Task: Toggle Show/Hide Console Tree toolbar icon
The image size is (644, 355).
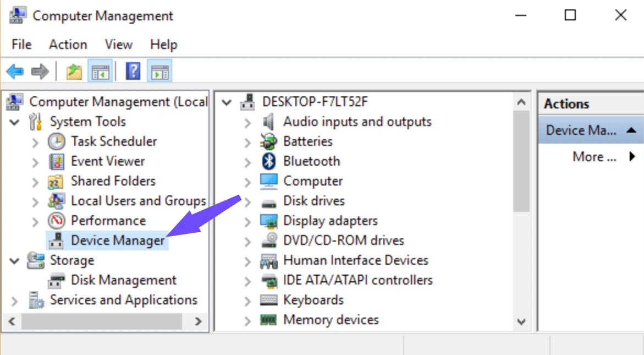Action: (100, 71)
